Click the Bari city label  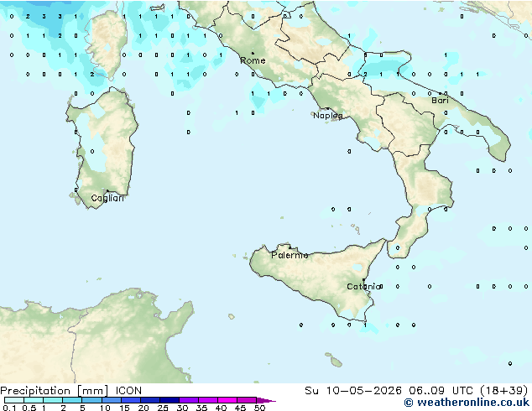(440, 101)
